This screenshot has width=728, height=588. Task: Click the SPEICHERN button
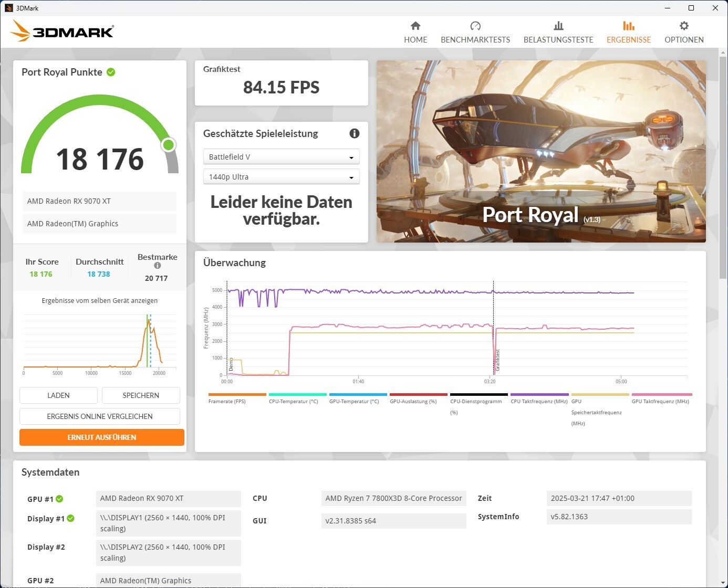coord(141,395)
